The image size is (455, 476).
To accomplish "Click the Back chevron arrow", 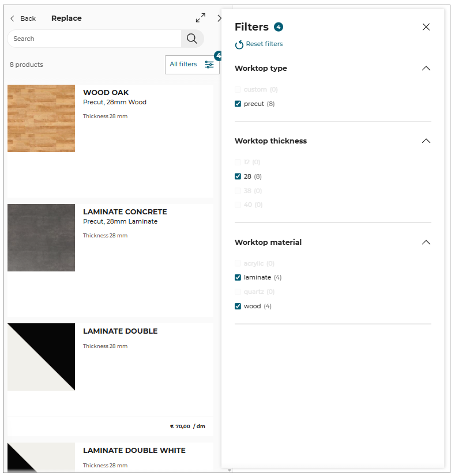I will coord(12,18).
